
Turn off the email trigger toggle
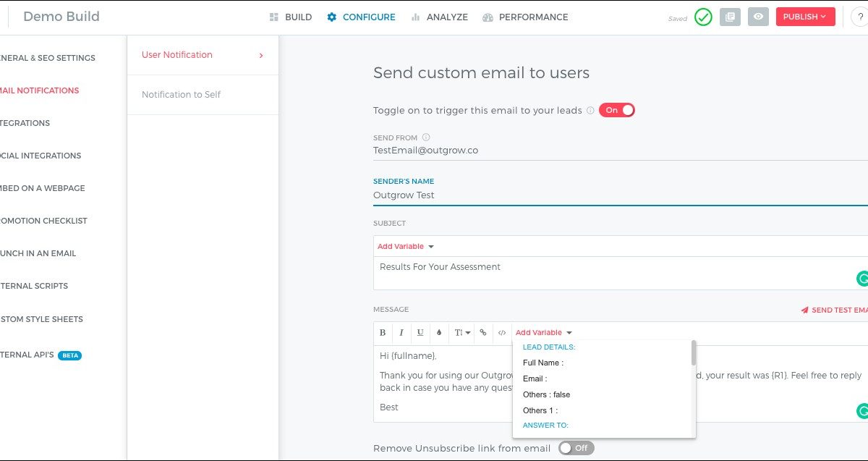point(616,110)
